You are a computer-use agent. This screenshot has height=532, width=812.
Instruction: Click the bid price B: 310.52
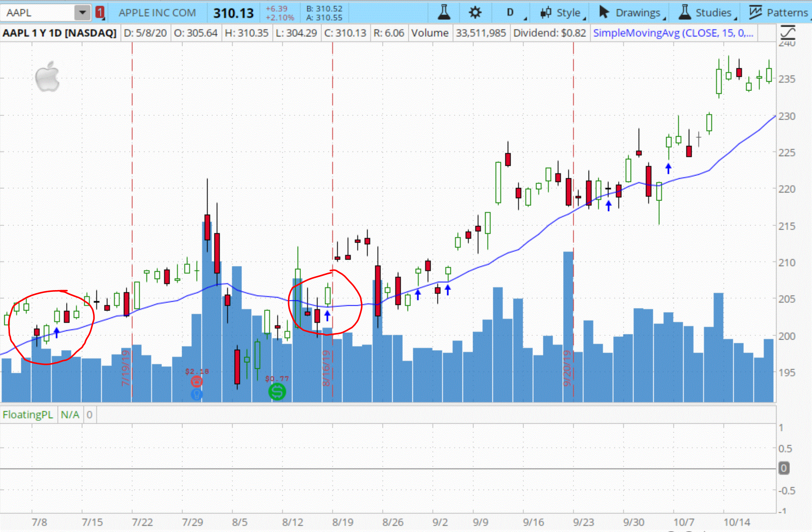tap(324, 9)
